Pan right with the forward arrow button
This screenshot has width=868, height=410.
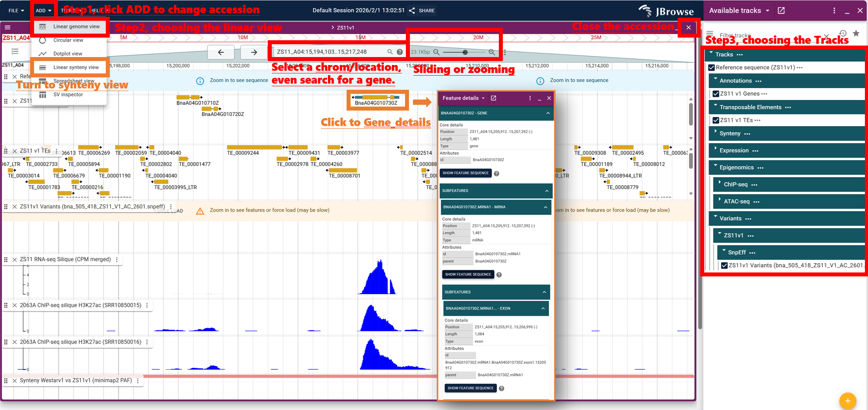(254, 52)
